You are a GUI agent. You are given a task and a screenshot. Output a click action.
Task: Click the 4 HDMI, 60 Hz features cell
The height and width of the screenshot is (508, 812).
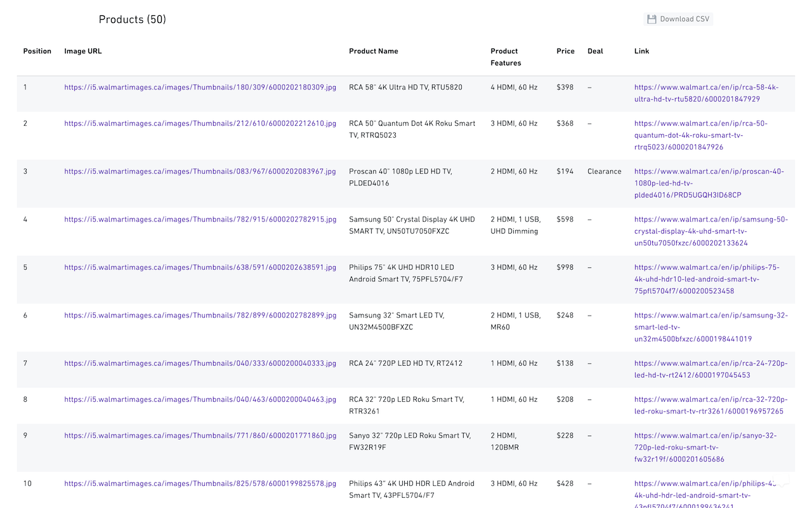[514, 87]
